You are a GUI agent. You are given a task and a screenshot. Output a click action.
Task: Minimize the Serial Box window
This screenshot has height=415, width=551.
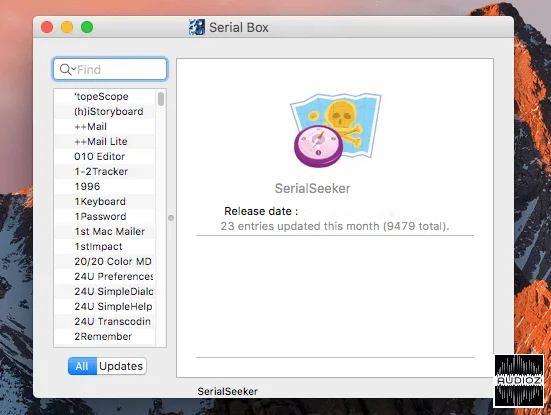[67, 27]
